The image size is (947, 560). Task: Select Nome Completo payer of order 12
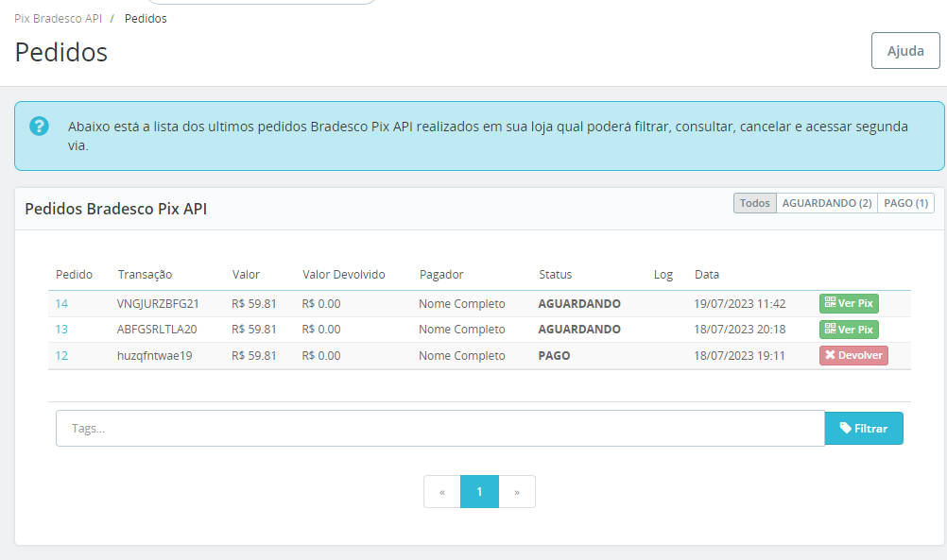(x=462, y=356)
